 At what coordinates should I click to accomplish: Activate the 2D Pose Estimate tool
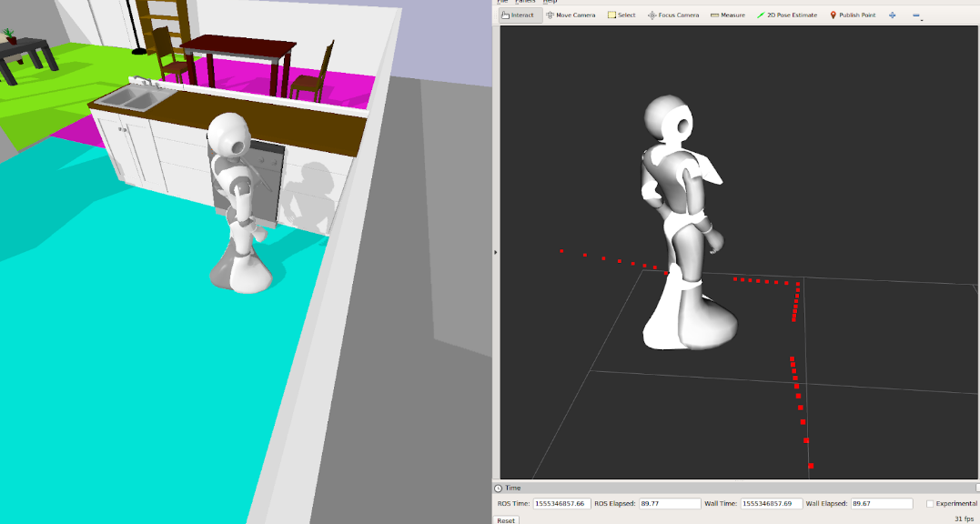click(x=786, y=15)
